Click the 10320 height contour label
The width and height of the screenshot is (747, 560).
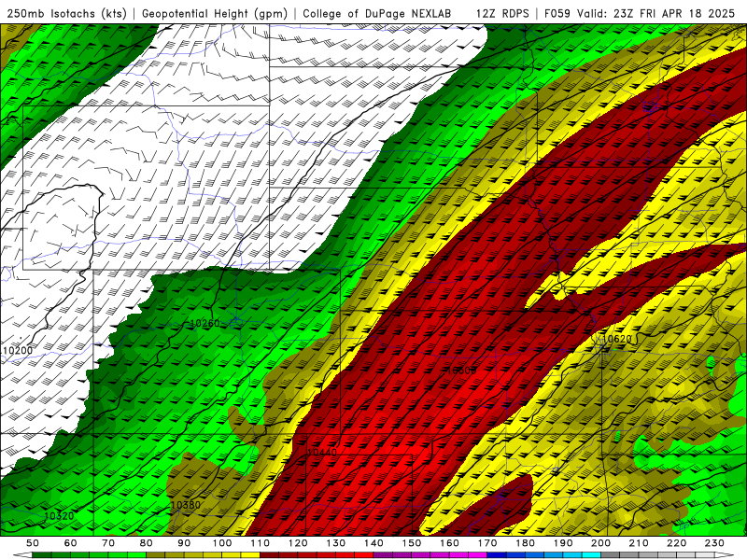[59, 516]
